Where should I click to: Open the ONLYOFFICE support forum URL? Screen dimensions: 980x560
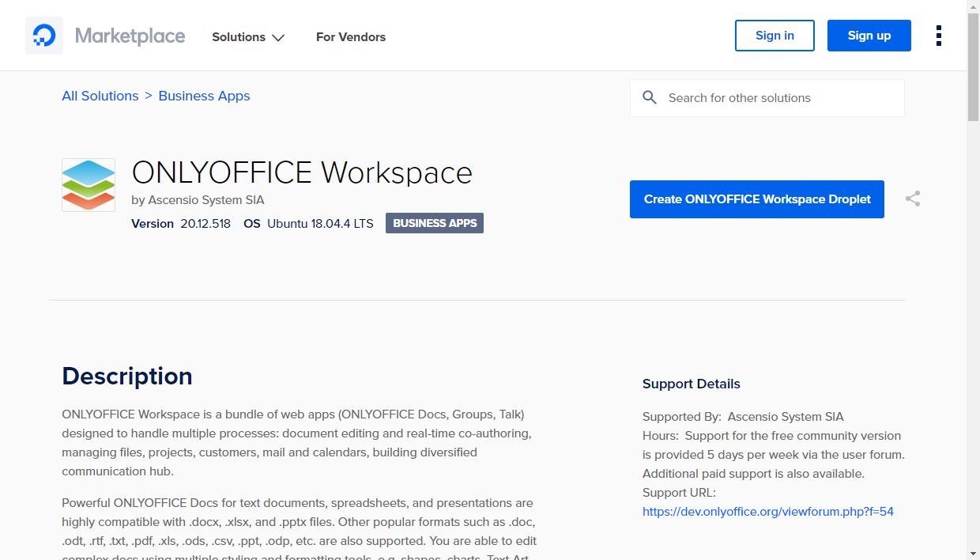click(767, 512)
